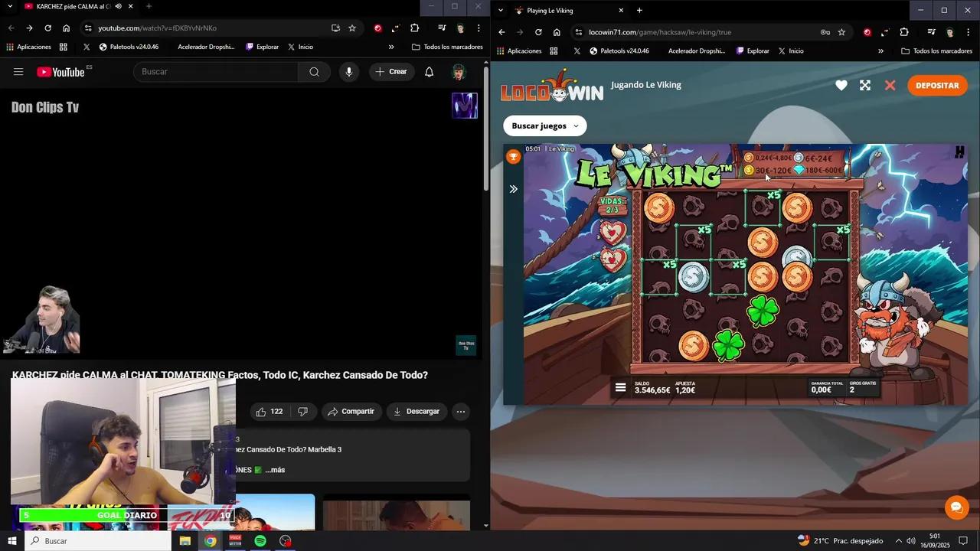Close the game with red X
This screenshot has height=551, width=980.
point(890,86)
